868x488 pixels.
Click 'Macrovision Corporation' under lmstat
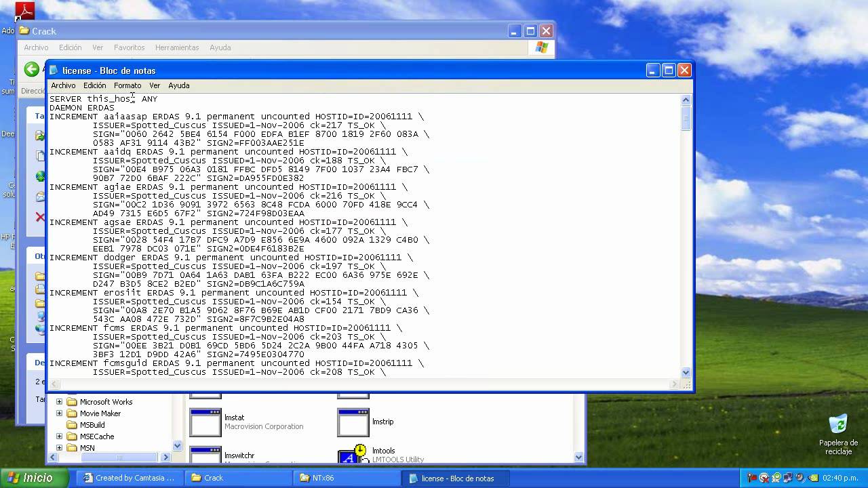point(264,426)
